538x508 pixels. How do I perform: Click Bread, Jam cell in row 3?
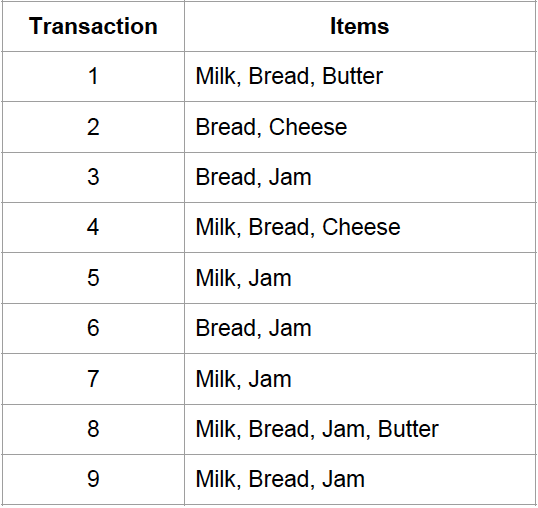click(360, 177)
